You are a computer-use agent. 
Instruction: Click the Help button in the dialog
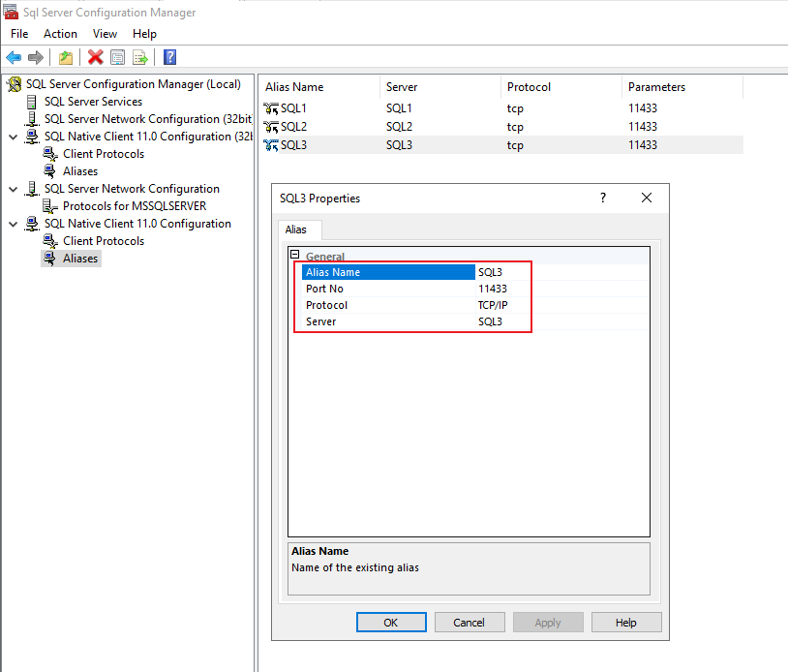point(626,623)
